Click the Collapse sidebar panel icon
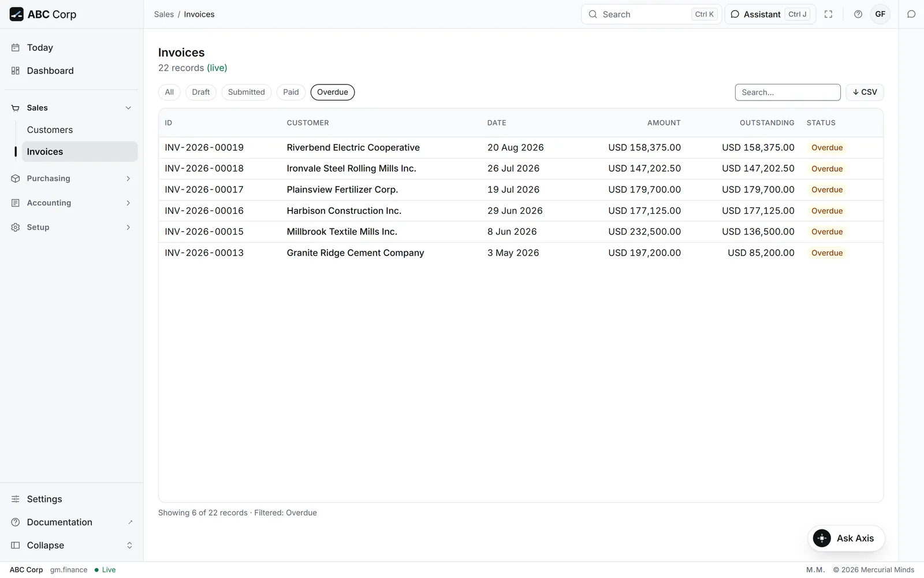Viewport: 924px width, 578px height. pos(16,545)
